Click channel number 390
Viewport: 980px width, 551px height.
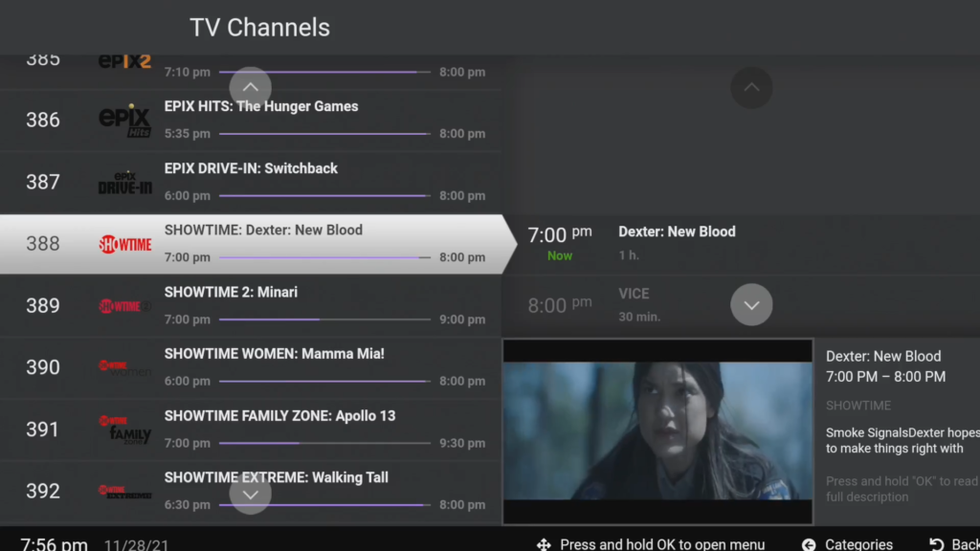(42, 367)
